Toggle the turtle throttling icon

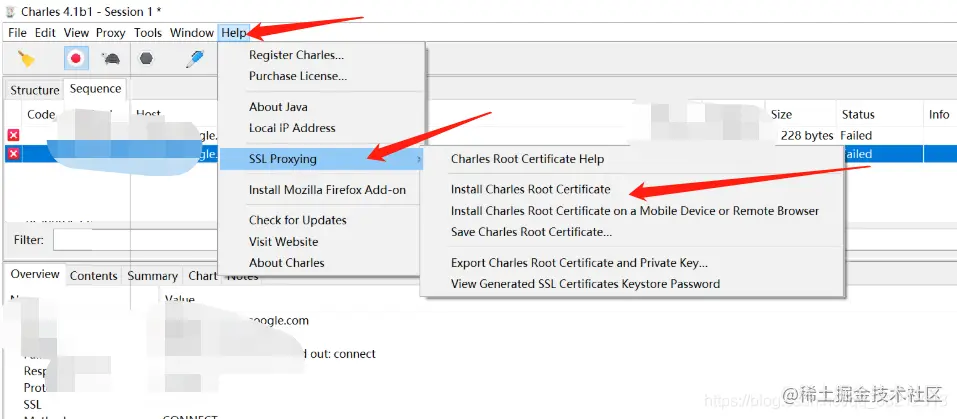110,59
